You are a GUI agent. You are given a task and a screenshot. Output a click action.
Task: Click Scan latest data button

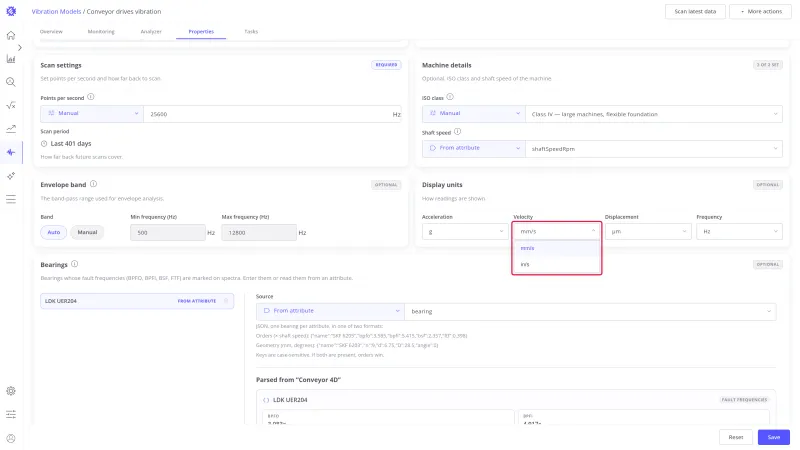pyautogui.click(x=695, y=11)
